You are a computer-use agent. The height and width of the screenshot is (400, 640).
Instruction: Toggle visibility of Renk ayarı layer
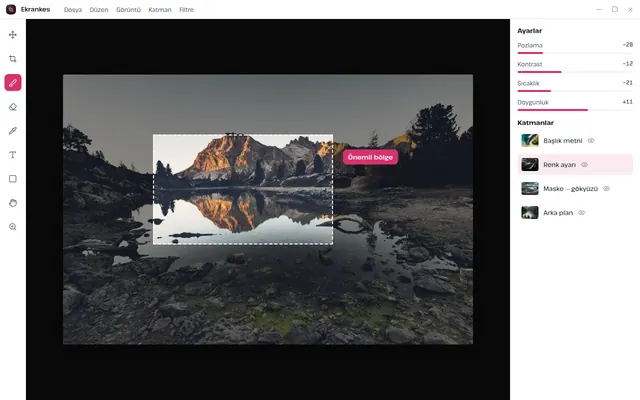[584, 165]
